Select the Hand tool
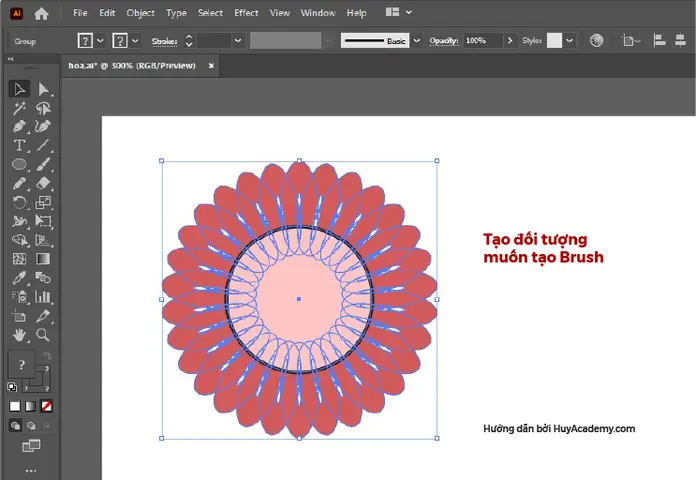This screenshot has height=480, width=696. click(x=20, y=335)
